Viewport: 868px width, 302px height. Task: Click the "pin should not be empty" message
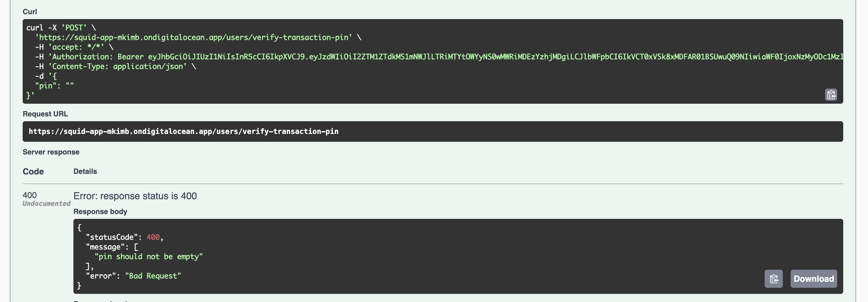pos(149,256)
